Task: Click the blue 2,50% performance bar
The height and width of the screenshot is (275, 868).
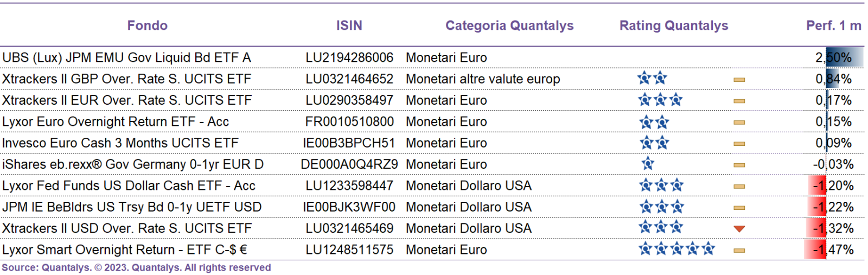Action: [845, 57]
